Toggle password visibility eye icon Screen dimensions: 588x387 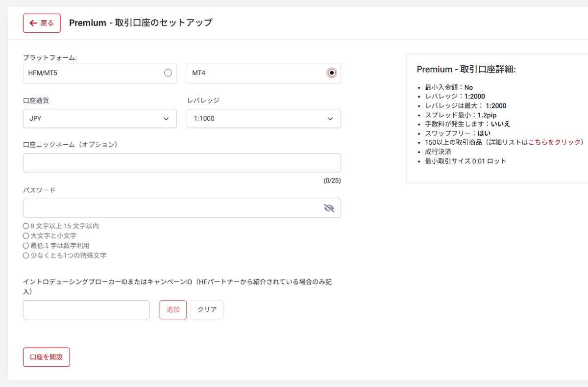pyautogui.click(x=329, y=208)
